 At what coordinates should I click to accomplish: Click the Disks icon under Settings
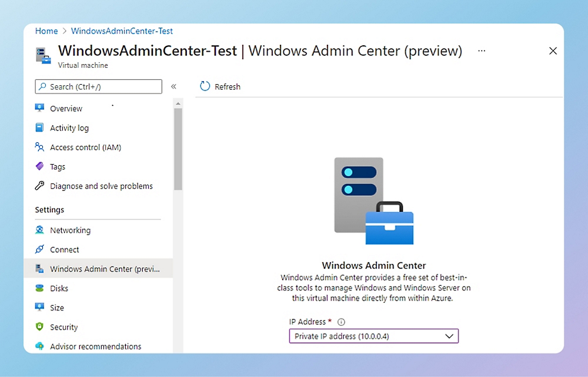(x=40, y=288)
